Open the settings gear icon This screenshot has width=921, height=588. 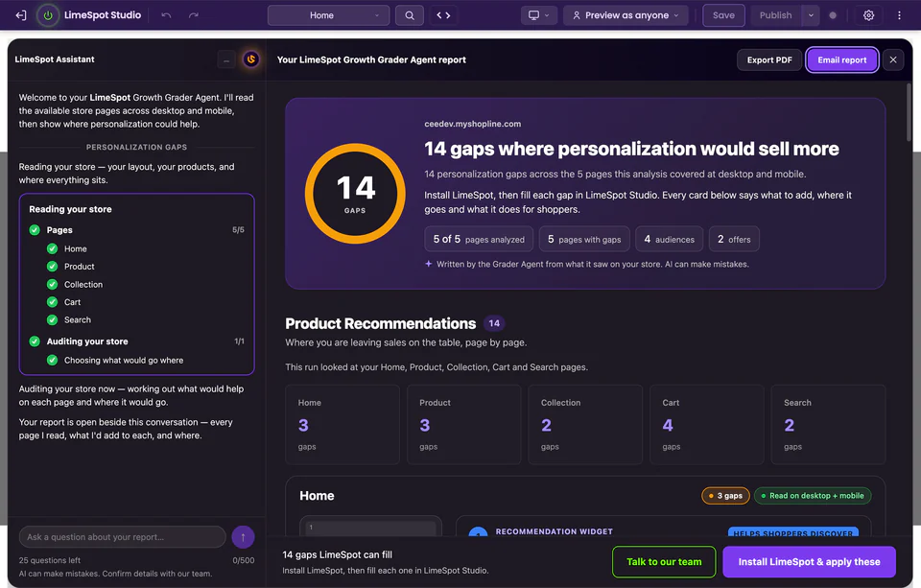(868, 15)
